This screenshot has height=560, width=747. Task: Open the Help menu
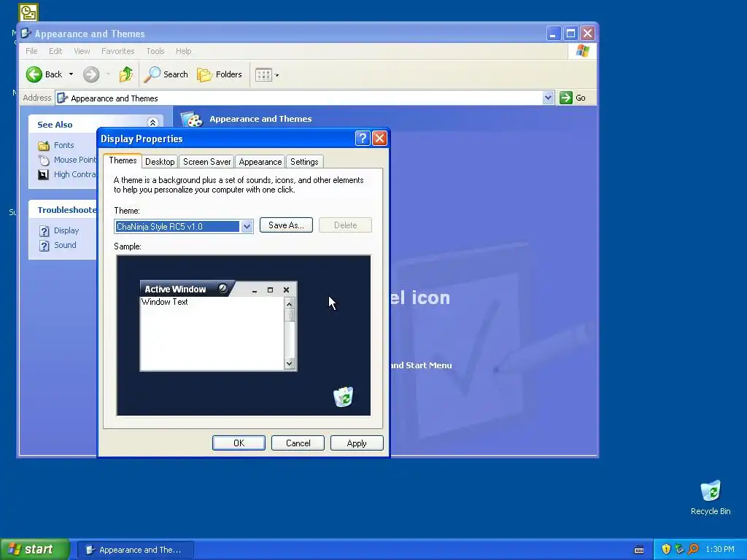(x=183, y=51)
